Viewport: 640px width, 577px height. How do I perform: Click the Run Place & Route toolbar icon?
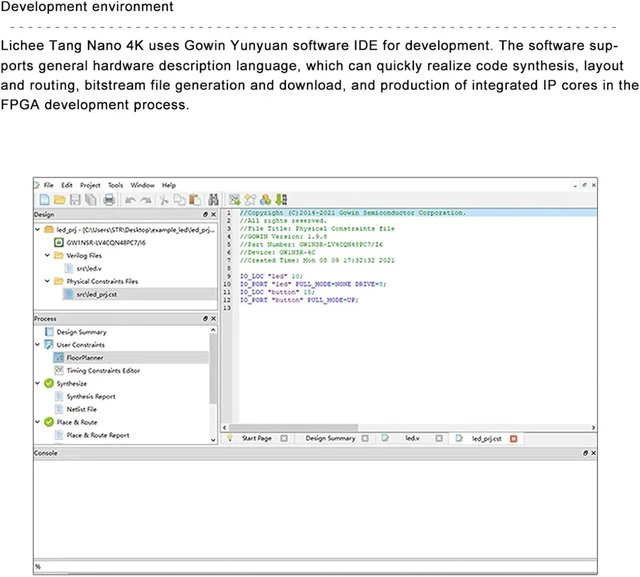click(250, 200)
